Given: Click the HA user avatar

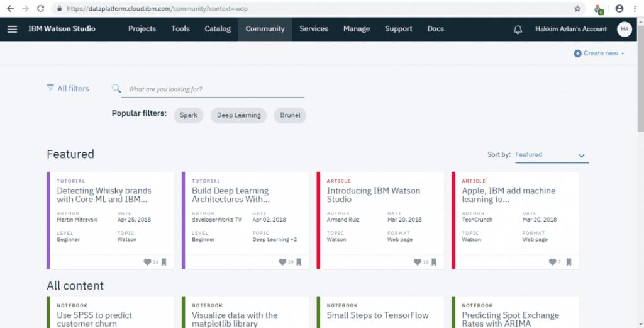Looking at the screenshot, I should (x=625, y=29).
